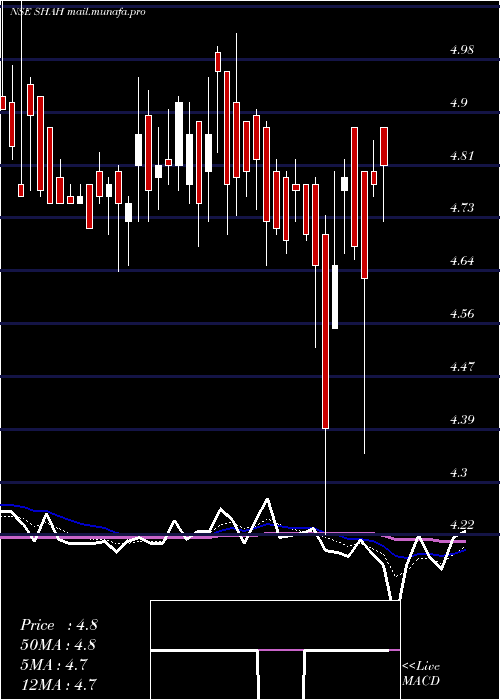The width and height of the screenshot is (500, 700).
Task: Click the 50MA : 4.8 readout
Action: click(58, 645)
